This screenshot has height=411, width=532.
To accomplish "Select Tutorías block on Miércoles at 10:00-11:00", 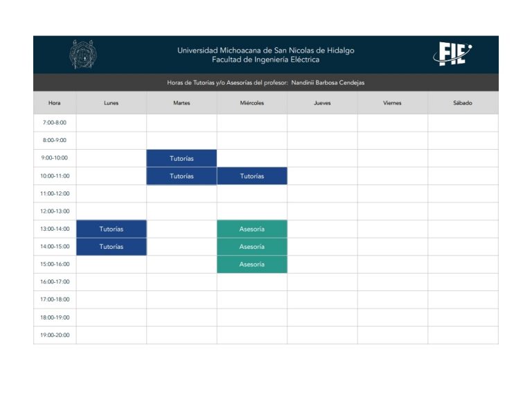I will (x=252, y=176).
